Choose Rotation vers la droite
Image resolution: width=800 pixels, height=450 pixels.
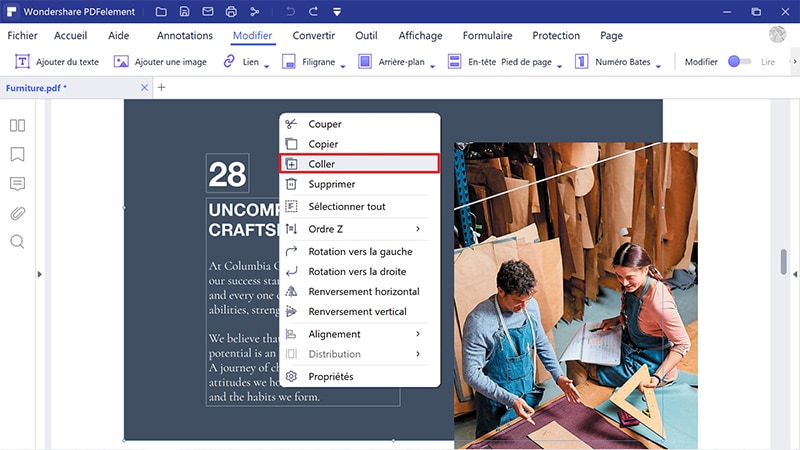pyautogui.click(x=360, y=271)
